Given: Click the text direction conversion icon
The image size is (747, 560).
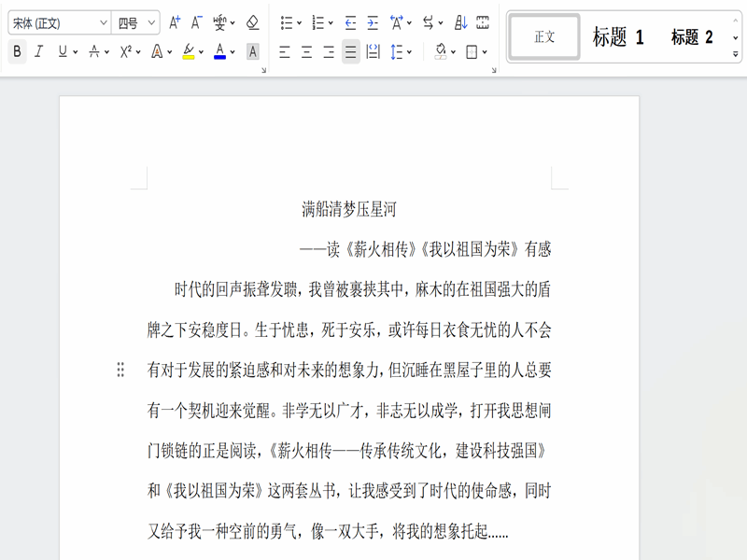Looking at the screenshot, I should pyautogui.click(x=429, y=22).
